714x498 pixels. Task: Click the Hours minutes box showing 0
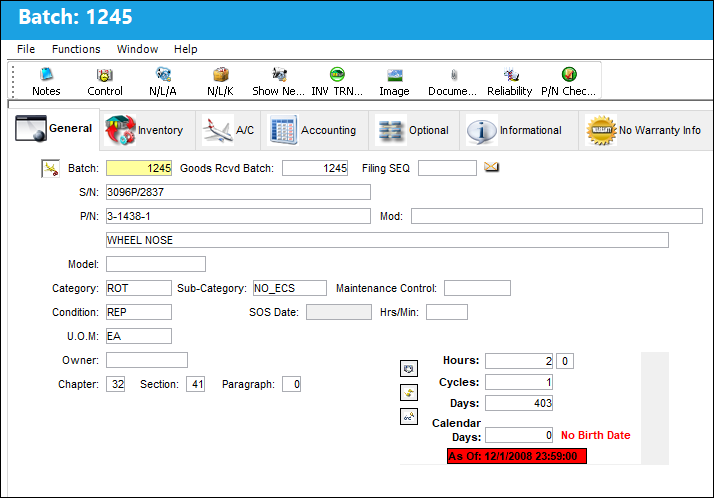[x=565, y=361]
